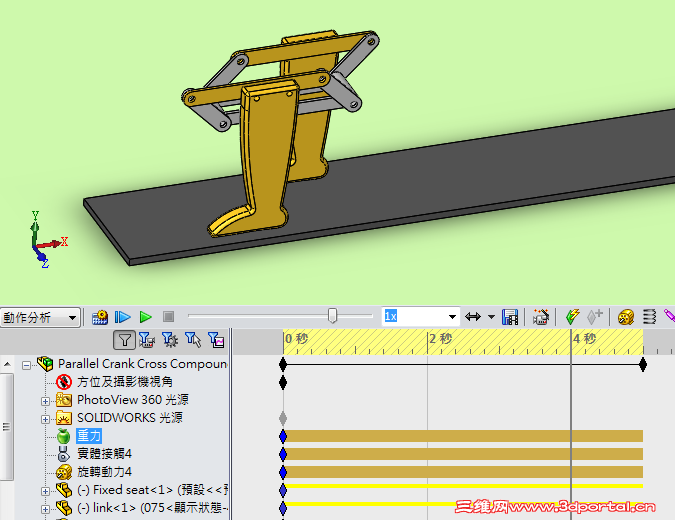
Task: Click the Motor icon in toolbar
Action: tap(625, 317)
